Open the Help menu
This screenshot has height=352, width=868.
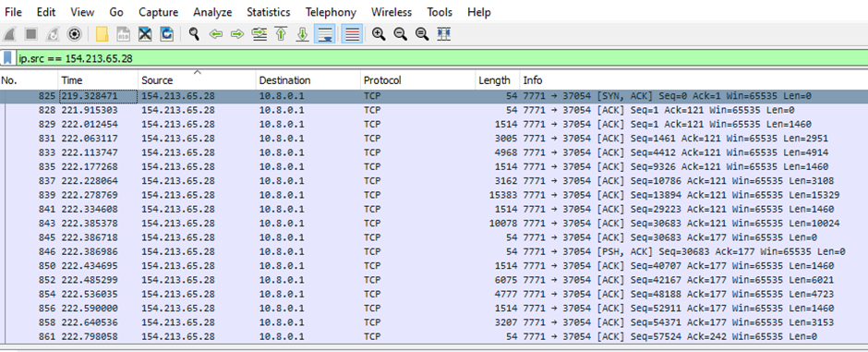click(479, 12)
